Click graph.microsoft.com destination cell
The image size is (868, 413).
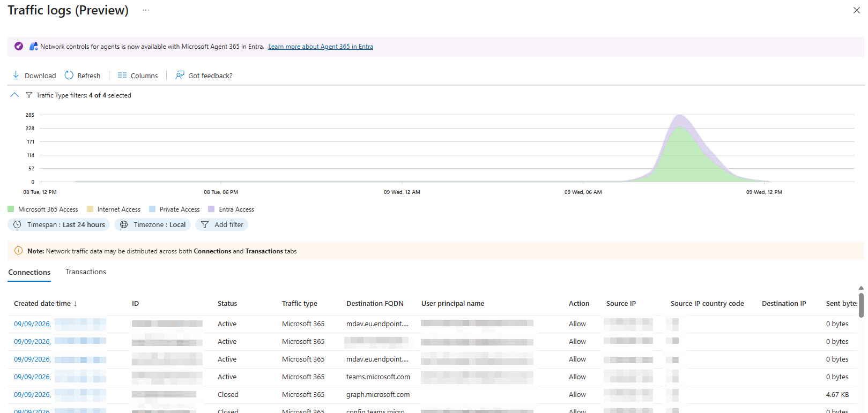[x=378, y=395]
